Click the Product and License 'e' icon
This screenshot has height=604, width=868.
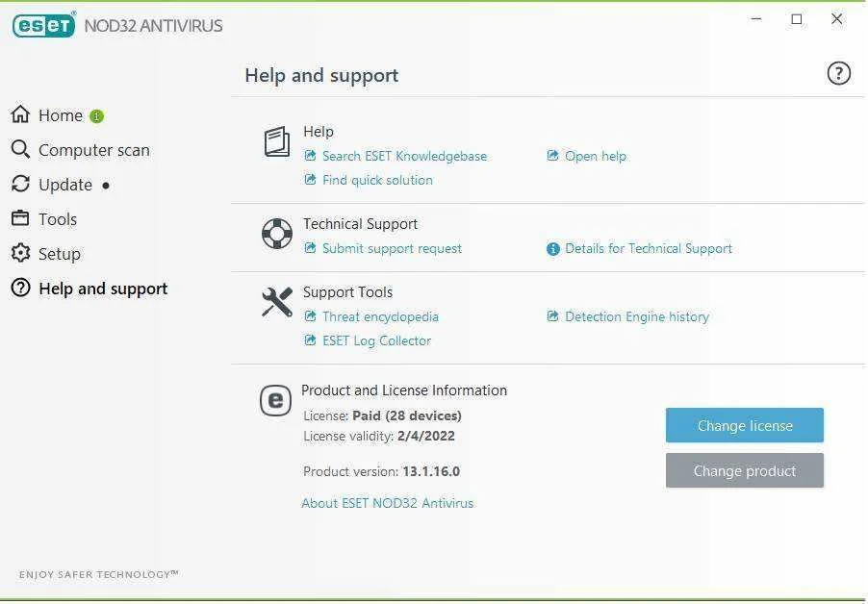coord(275,400)
